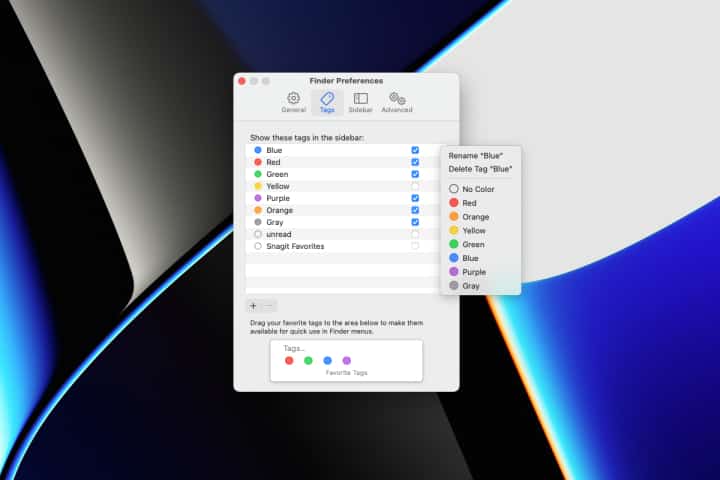720x480 pixels.
Task: Select the unread tag row label
Action: [x=279, y=234]
